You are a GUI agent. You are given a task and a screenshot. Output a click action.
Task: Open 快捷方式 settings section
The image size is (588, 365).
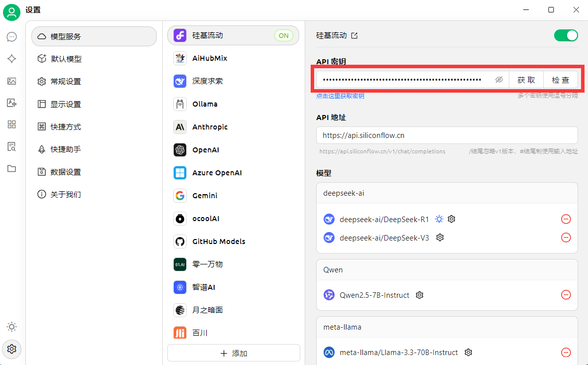point(94,127)
